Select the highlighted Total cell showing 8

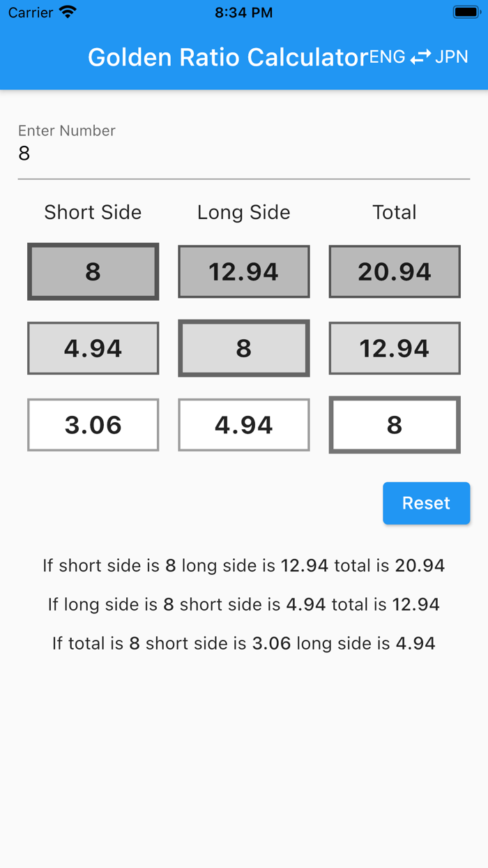click(x=394, y=424)
